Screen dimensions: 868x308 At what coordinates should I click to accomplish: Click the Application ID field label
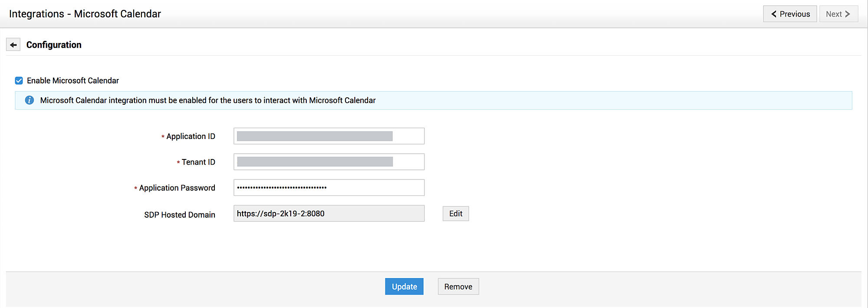pos(191,136)
